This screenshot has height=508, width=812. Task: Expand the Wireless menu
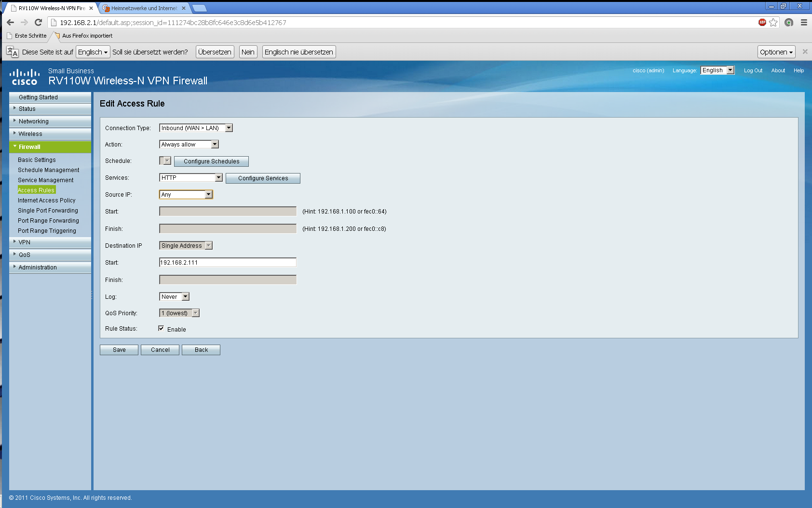[50, 134]
